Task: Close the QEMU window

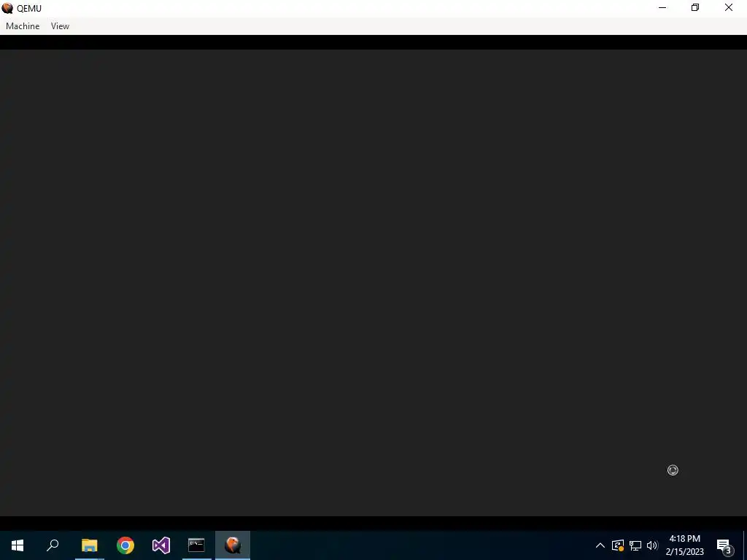Action: coord(729,7)
